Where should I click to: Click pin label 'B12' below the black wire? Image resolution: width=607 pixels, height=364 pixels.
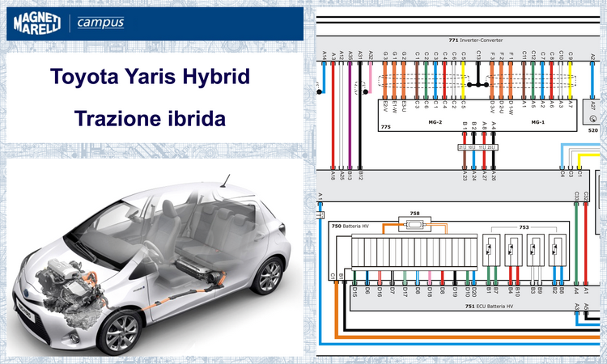tap(360, 176)
